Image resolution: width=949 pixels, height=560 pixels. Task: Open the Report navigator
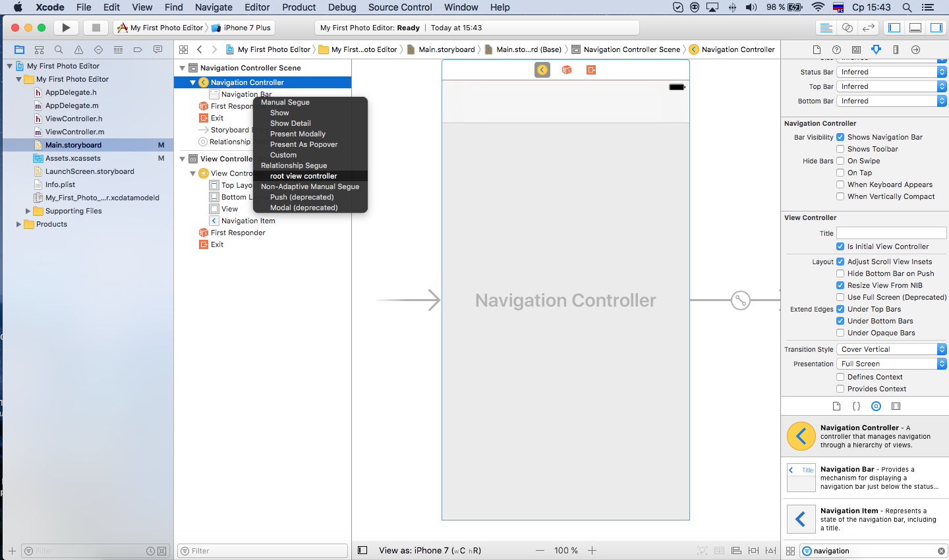[158, 49]
